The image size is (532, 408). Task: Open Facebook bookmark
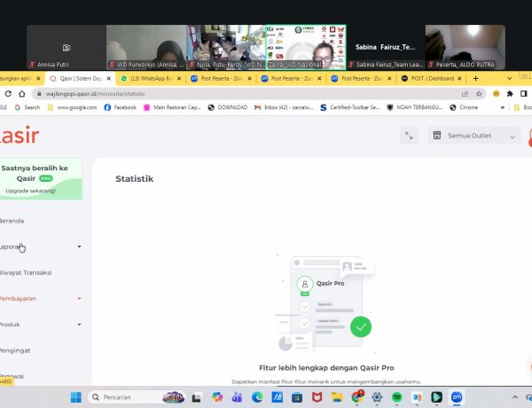pos(120,107)
